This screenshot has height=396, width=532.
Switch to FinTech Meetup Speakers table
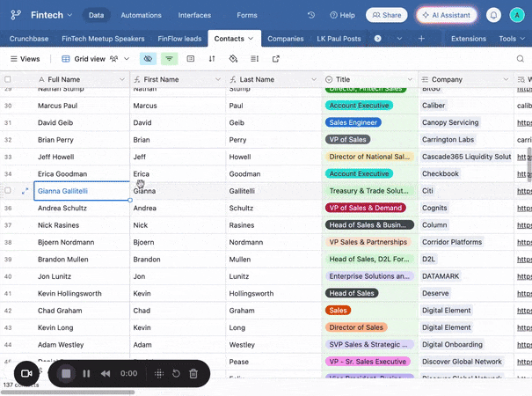pos(103,39)
